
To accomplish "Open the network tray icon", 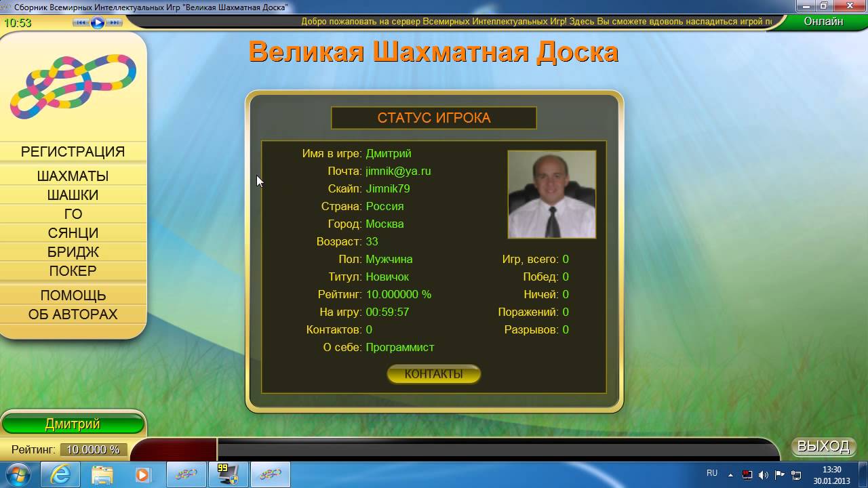I will pos(796,475).
